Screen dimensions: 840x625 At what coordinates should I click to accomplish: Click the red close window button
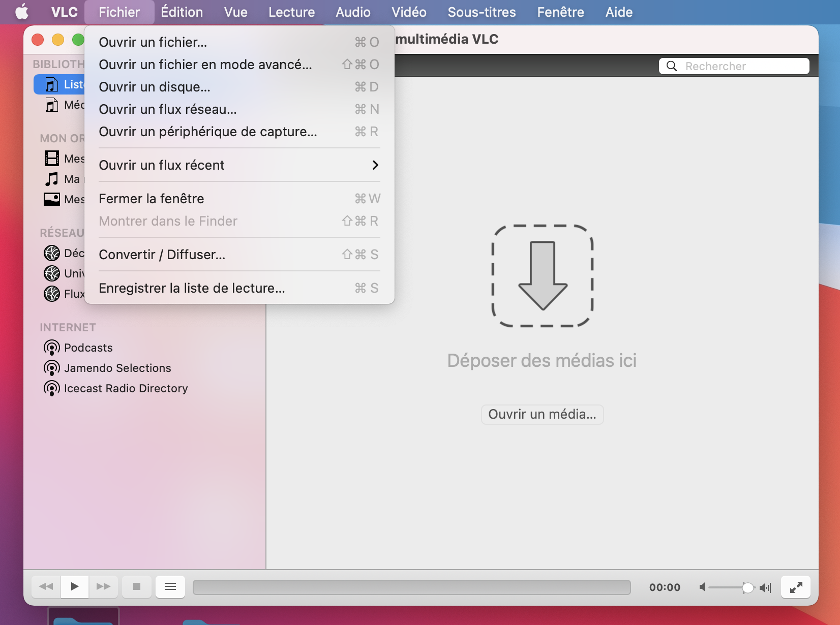coord(38,40)
